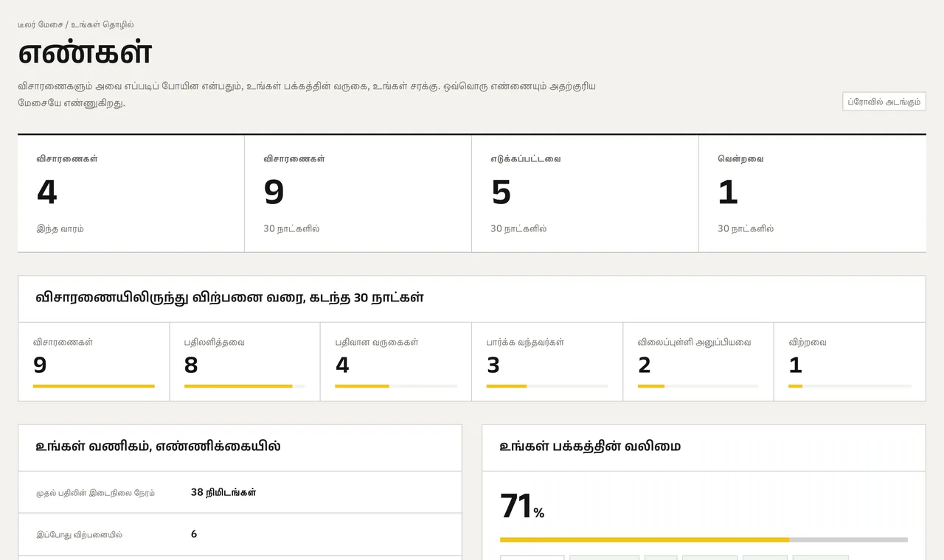Screen dimensions: 944x560
Task: Click the இந்த வாரம் enquiries count of 4
Action: [x=46, y=192]
